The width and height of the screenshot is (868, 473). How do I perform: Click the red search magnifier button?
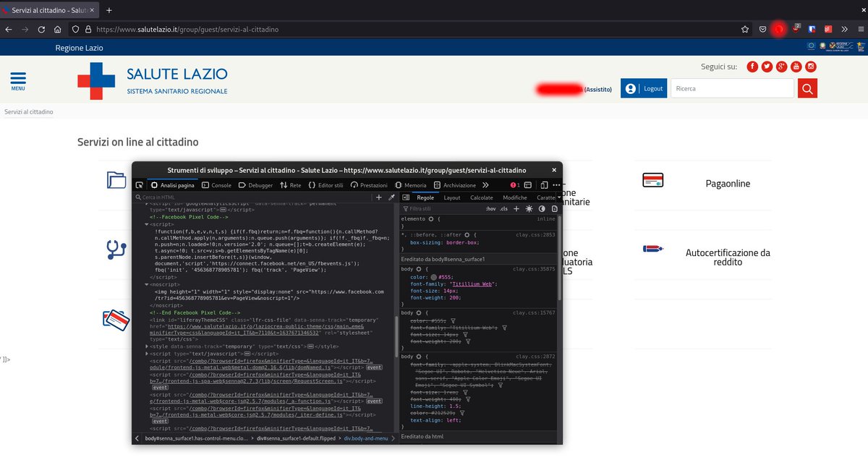[x=807, y=88]
